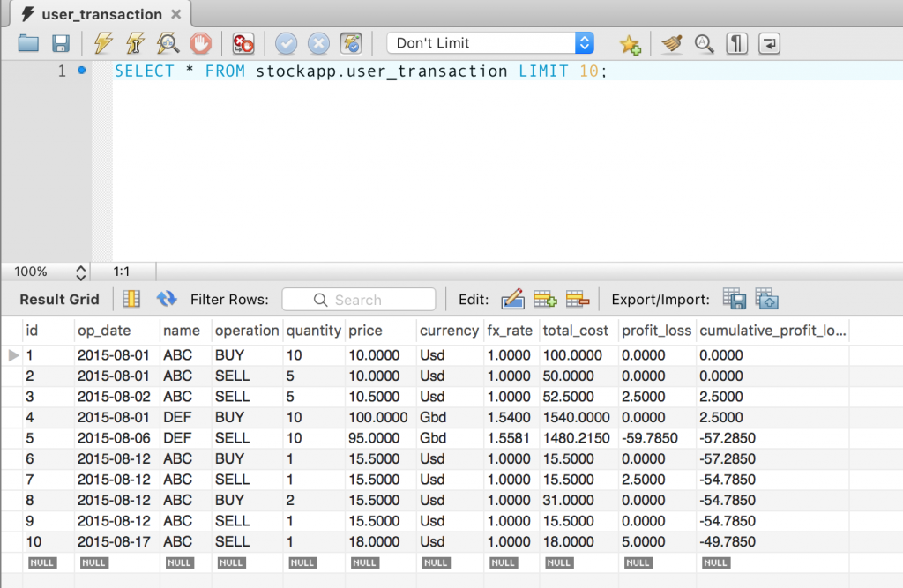Roll back the transaction with the X icon
The height and width of the screenshot is (588, 903).
[x=317, y=44]
